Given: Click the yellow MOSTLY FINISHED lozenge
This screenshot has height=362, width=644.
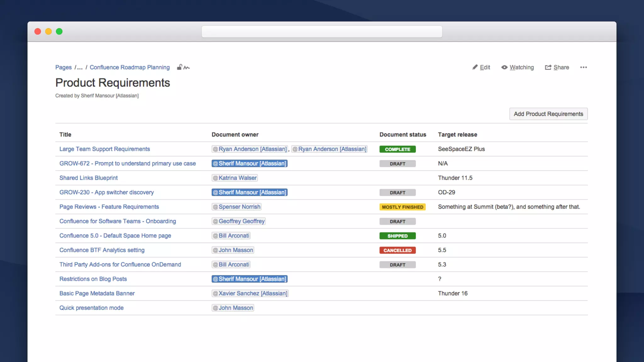Looking at the screenshot, I should click(402, 207).
